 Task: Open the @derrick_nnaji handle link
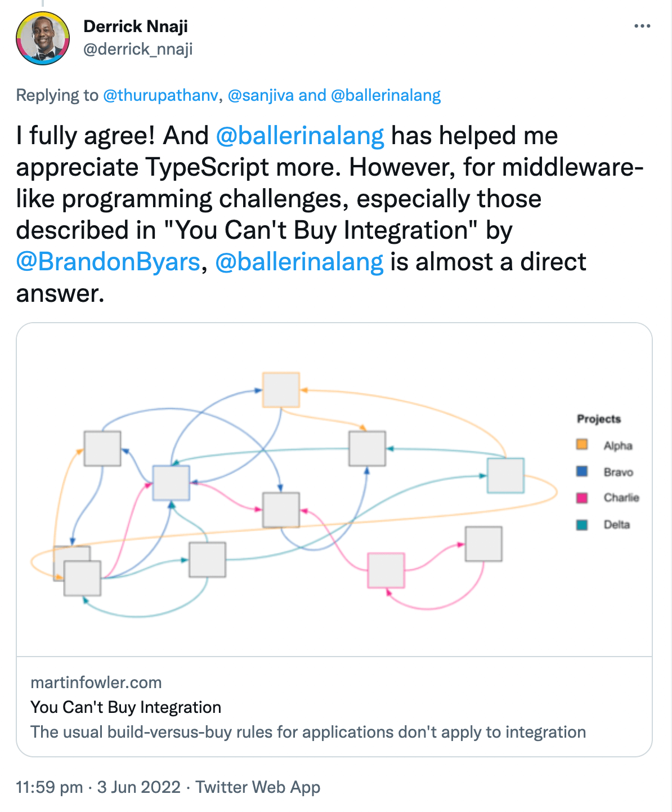pos(138,50)
